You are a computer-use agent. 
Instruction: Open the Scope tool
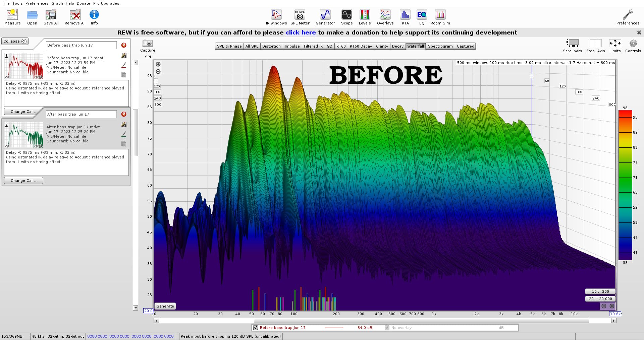click(x=347, y=17)
